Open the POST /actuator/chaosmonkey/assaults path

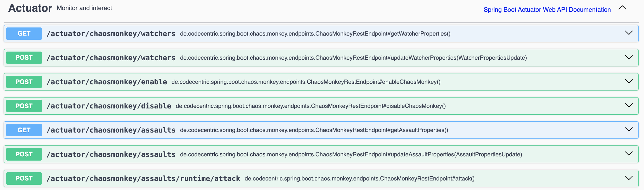111,154
